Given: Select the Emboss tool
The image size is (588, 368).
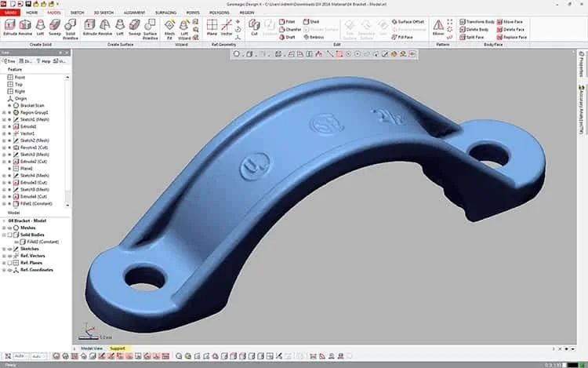Looking at the screenshot, I should point(314,37).
